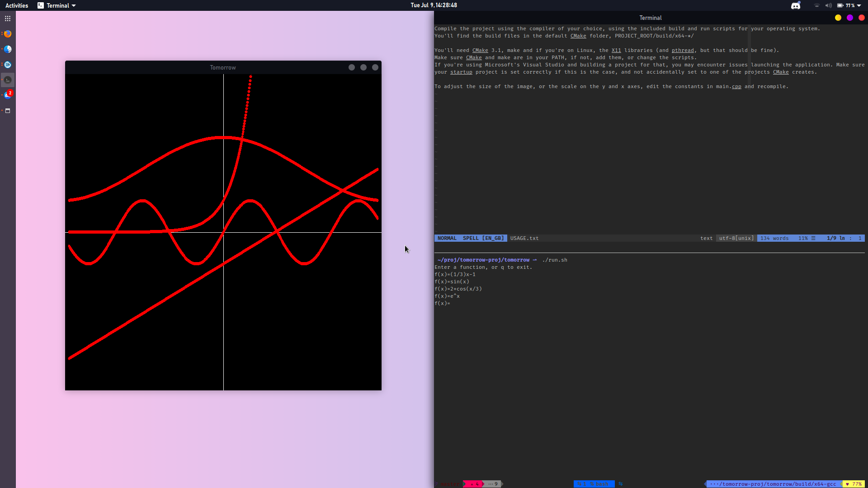Open the Discord tray icon
The height and width of the screenshot is (488, 868).
tap(796, 5)
